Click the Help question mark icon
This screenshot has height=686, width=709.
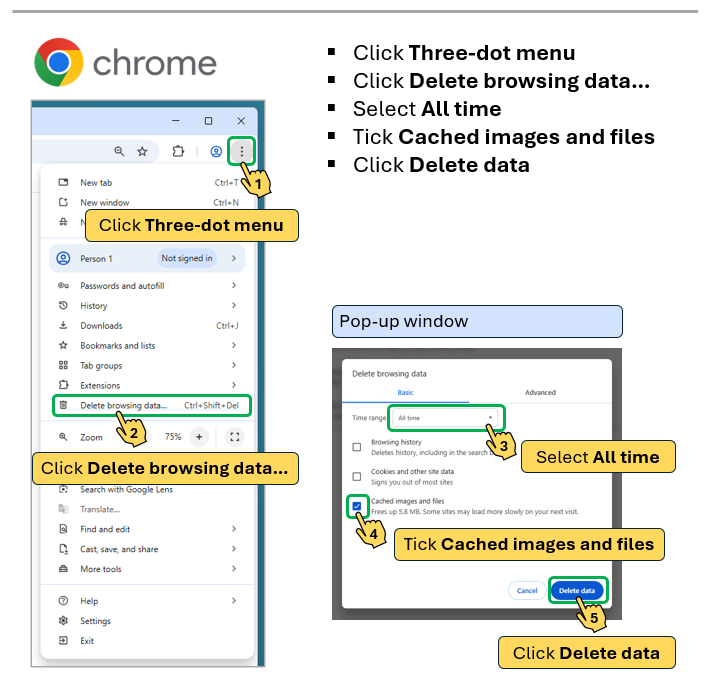pos(63,601)
